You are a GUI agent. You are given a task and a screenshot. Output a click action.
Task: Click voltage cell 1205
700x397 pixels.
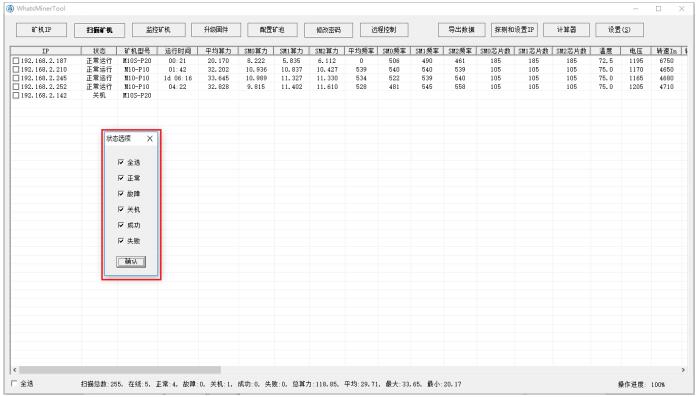point(636,87)
